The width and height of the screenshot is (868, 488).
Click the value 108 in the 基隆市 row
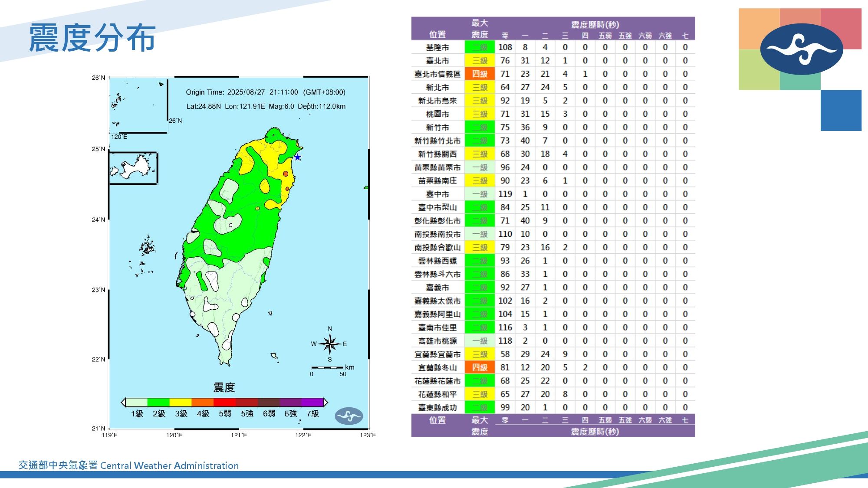tap(505, 47)
